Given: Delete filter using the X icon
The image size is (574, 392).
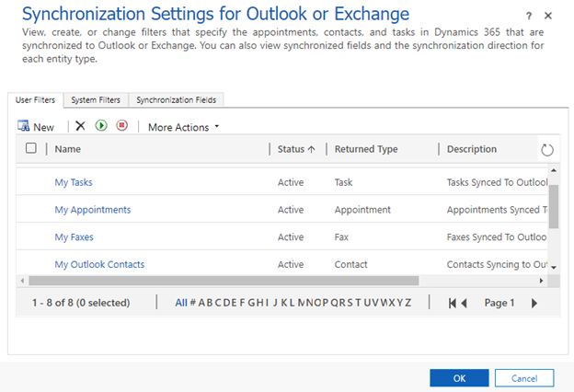Looking at the screenshot, I should click(80, 126).
